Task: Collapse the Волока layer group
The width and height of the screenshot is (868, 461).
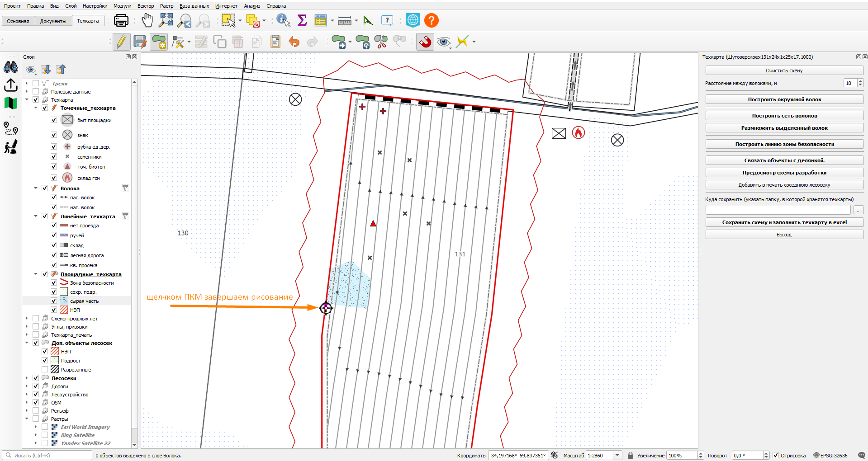Action: [36, 188]
